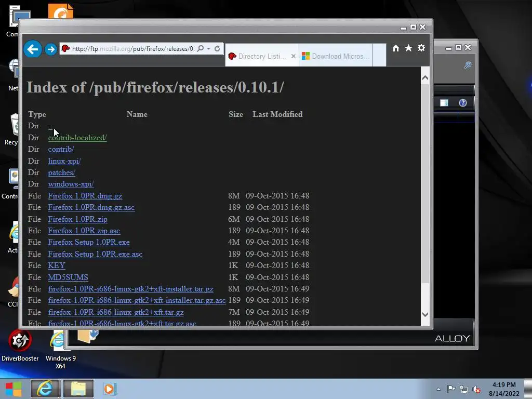Click the address bar URL field

tap(133, 48)
